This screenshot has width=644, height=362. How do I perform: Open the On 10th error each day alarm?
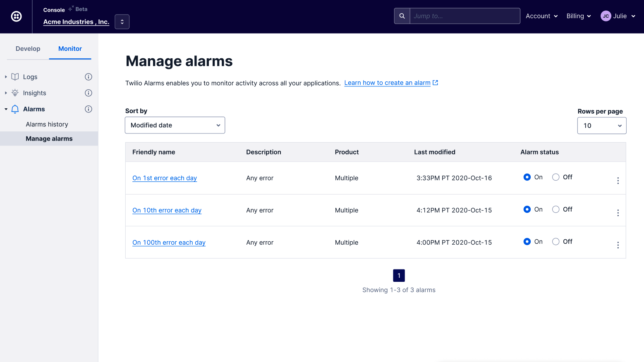tap(167, 210)
